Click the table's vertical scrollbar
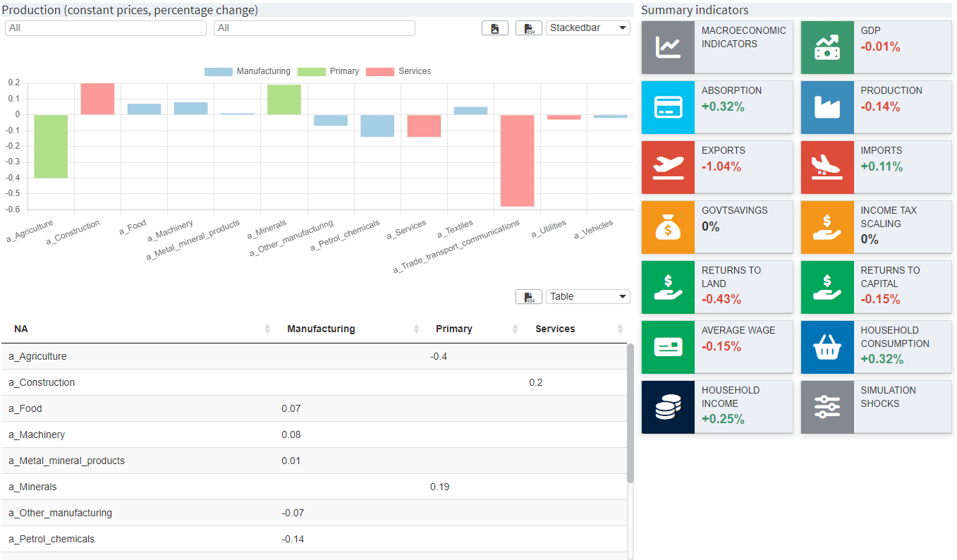Screen dimensions: 957x560 tap(630, 413)
